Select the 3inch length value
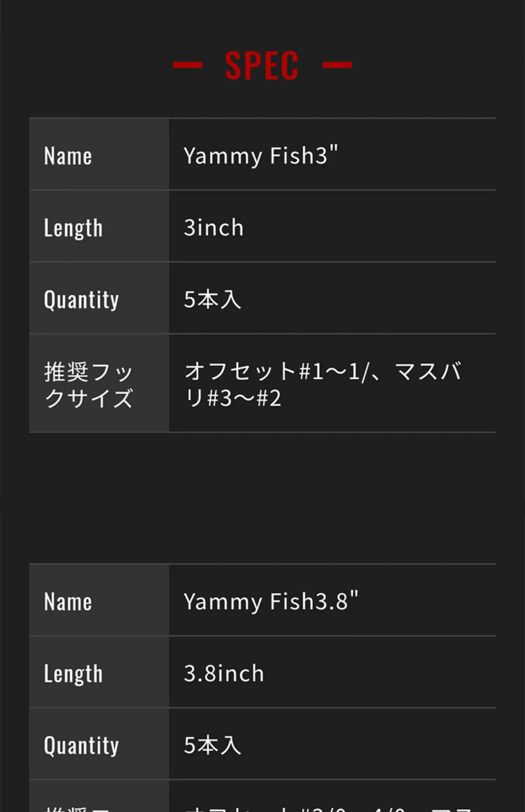Viewport: 525px width, 812px height. point(213,228)
